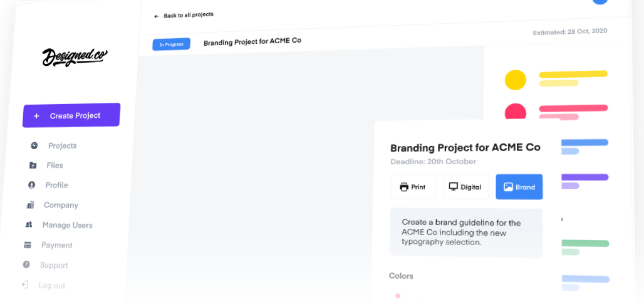This screenshot has height=304, width=644.
Task: Click the red color circle
Action: click(515, 112)
